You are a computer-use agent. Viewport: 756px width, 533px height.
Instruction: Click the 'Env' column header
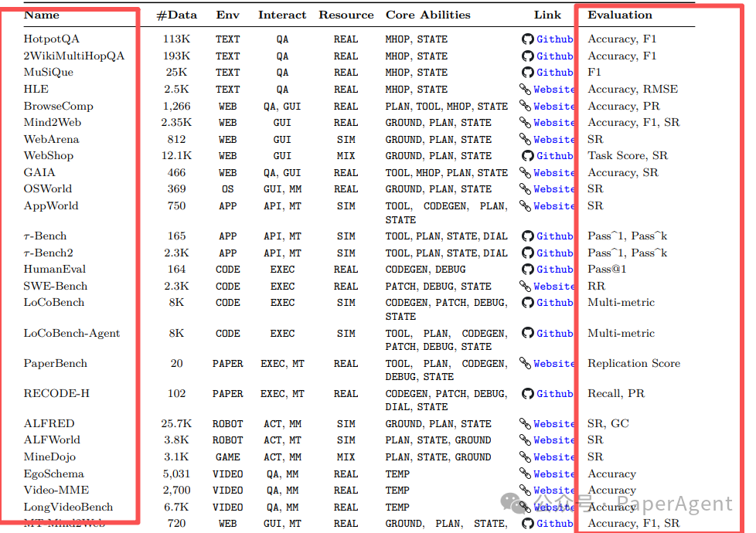pyautogui.click(x=227, y=15)
